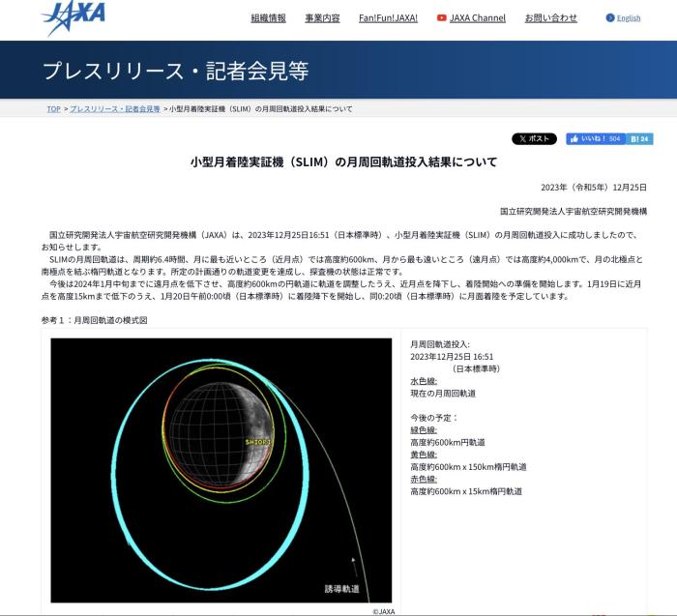677x616 pixels.
Task: Click the Facebook いいね! like button
Action: 595,139
